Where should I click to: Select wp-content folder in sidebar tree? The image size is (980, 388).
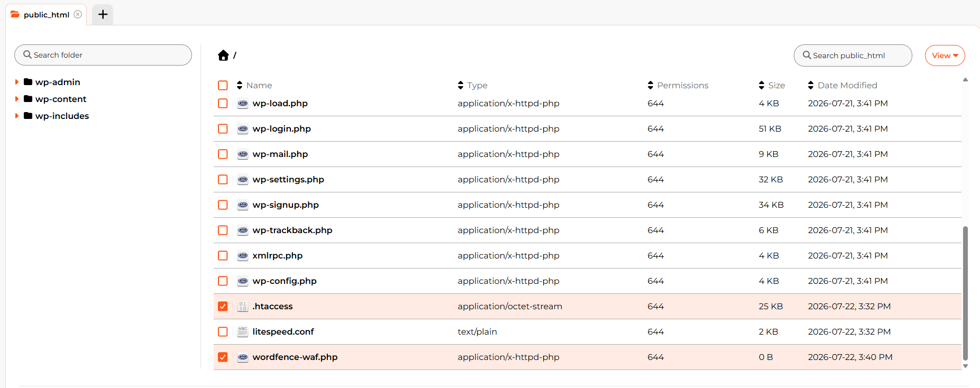61,99
